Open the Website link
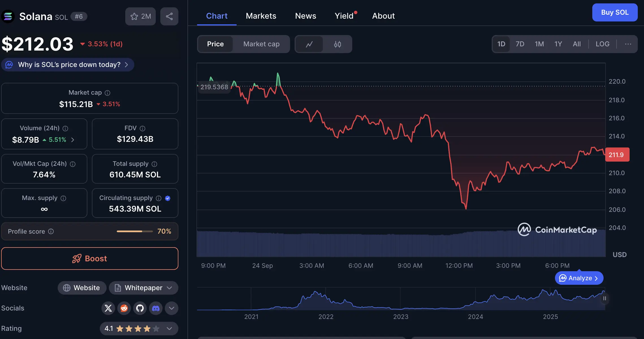644x339 pixels. coord(82,288)
